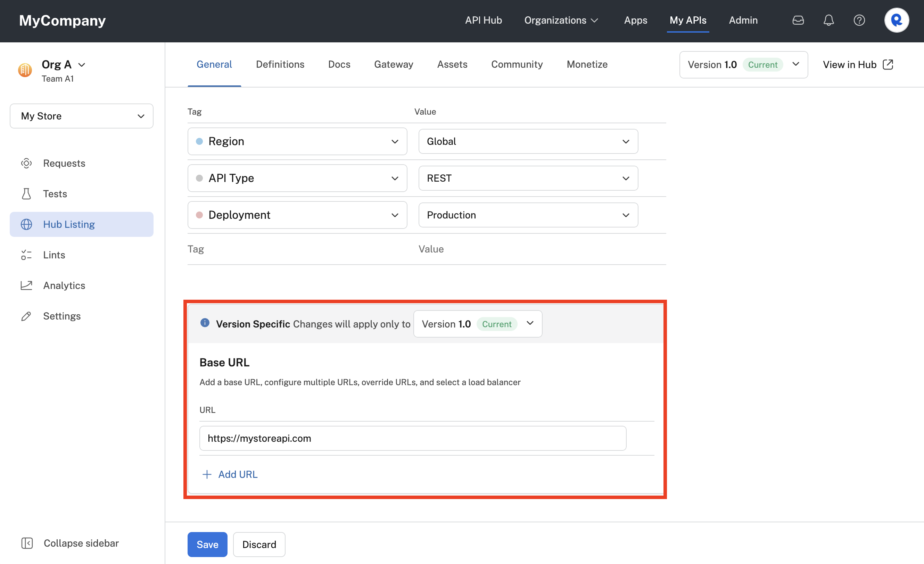
Task: Click Collapse sidebar label
Action: click(81, 543)
